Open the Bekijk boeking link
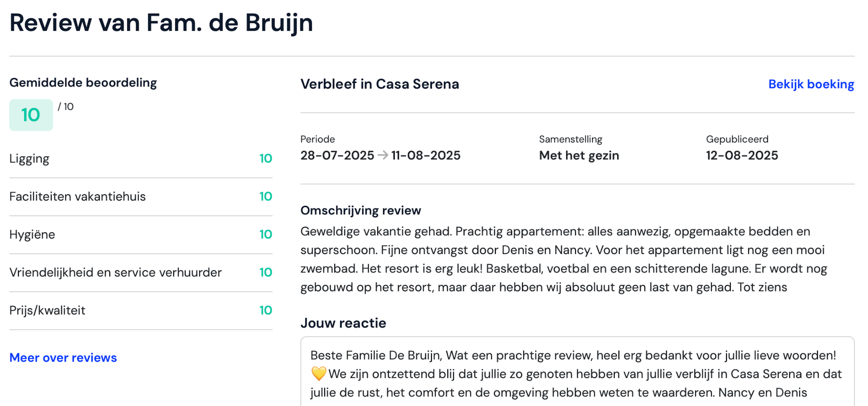 click(x=811, y=84)
